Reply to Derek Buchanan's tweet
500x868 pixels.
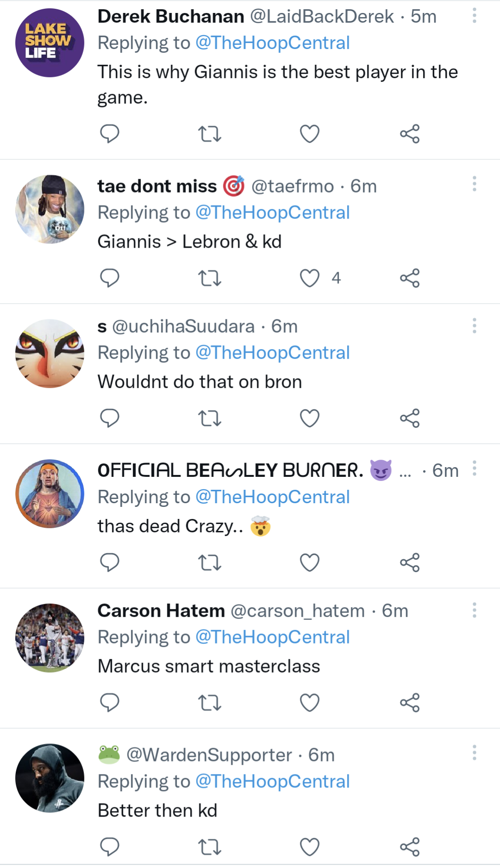pos(110,134)
